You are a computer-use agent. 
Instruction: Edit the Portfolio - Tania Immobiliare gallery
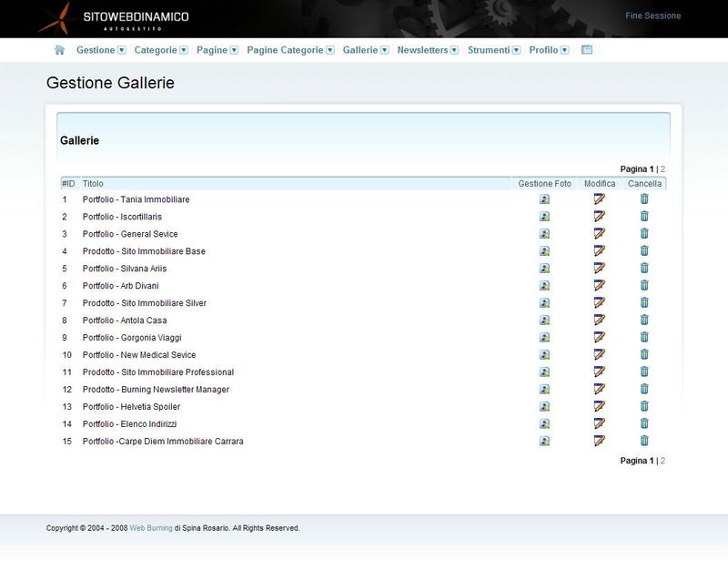(600, 199)
